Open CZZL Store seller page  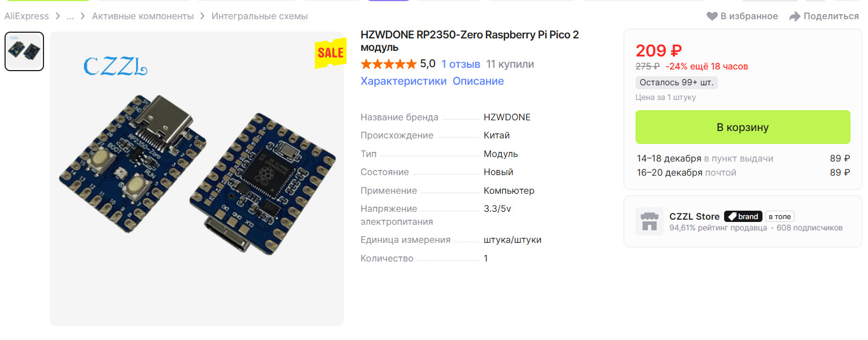pyautogui.click(x=694, y=216)
